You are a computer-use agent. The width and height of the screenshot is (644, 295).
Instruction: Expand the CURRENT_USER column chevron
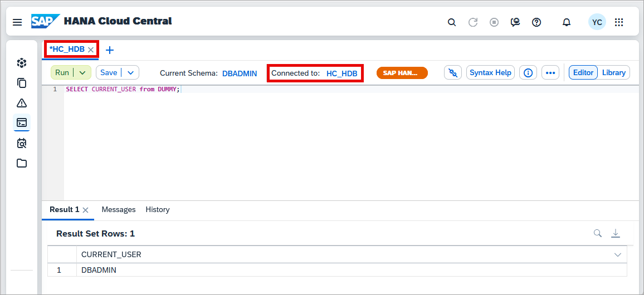[617, 255]
